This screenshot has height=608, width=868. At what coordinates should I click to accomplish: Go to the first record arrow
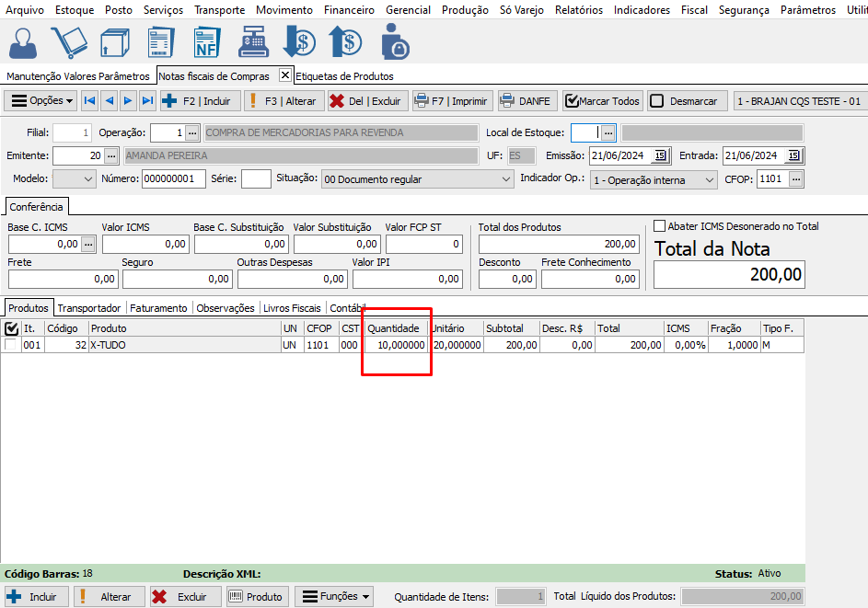89,101
